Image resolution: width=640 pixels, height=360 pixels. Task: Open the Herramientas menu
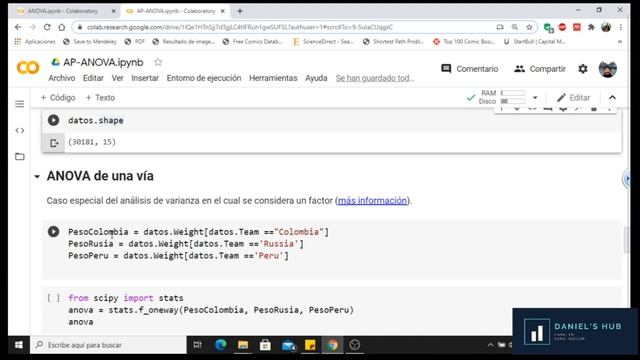273,78
